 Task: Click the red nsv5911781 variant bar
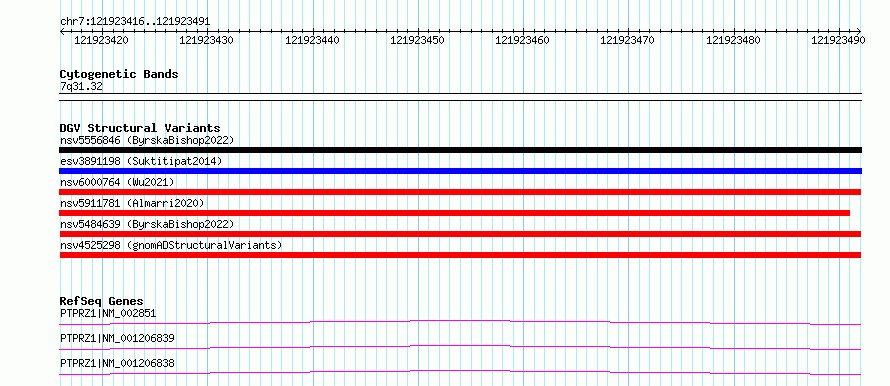[x=455, y=213]
